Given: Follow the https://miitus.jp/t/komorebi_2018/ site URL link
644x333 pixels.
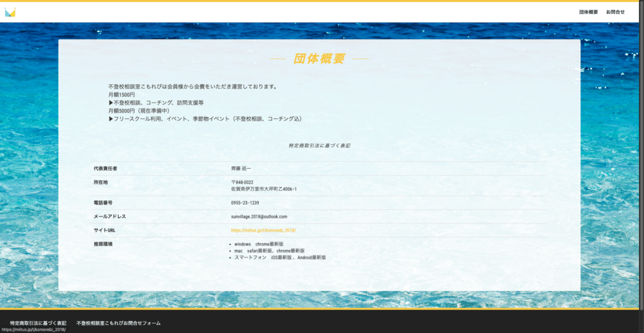Looking at the screenshot, I should point(264,230).
